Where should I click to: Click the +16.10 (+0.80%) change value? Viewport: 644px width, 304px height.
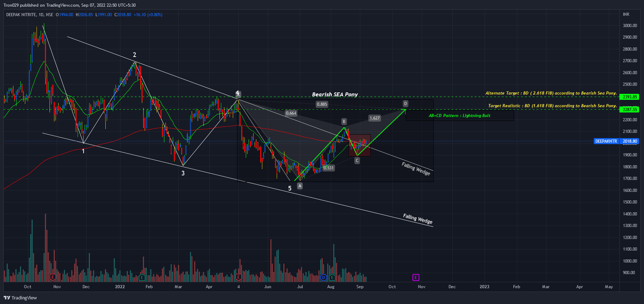(148, 15)
